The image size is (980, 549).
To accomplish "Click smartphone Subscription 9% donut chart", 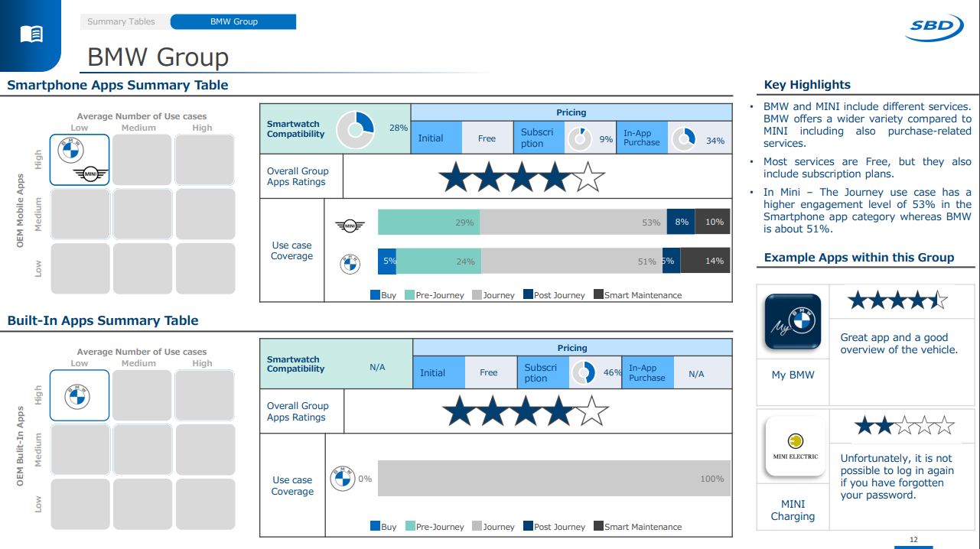I will point(580,139).
